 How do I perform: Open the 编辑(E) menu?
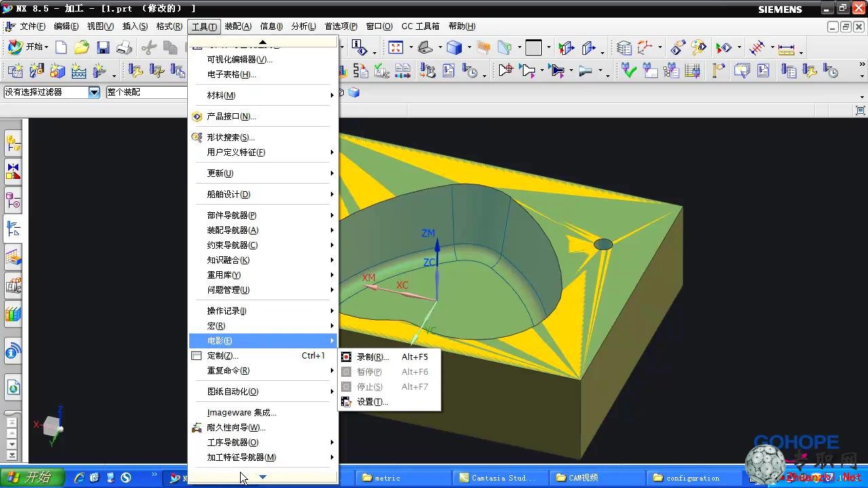click(66, 26)
